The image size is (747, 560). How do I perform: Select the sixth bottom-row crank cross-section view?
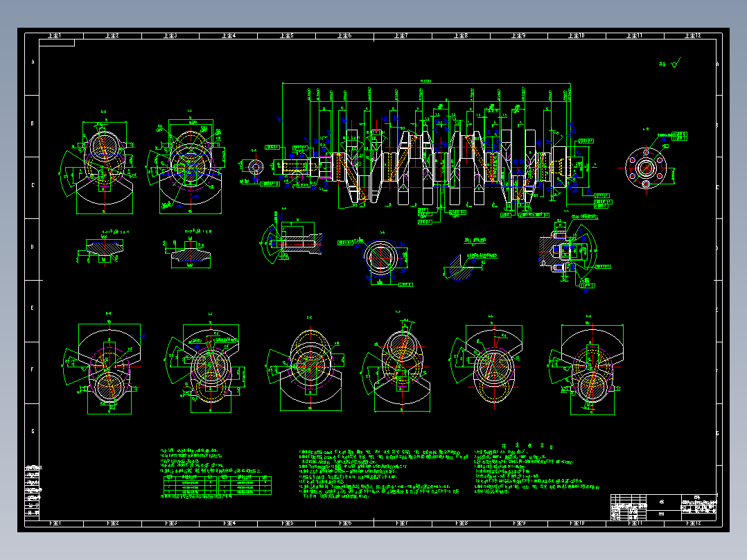pyautogui.click(x=586, y=365)
